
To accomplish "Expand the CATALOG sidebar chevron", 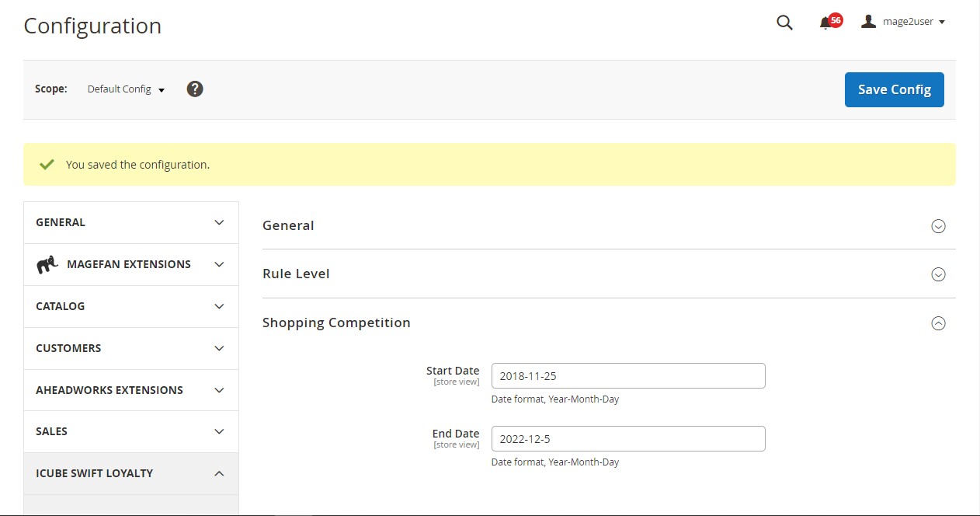I will click(x=219, y=306).
